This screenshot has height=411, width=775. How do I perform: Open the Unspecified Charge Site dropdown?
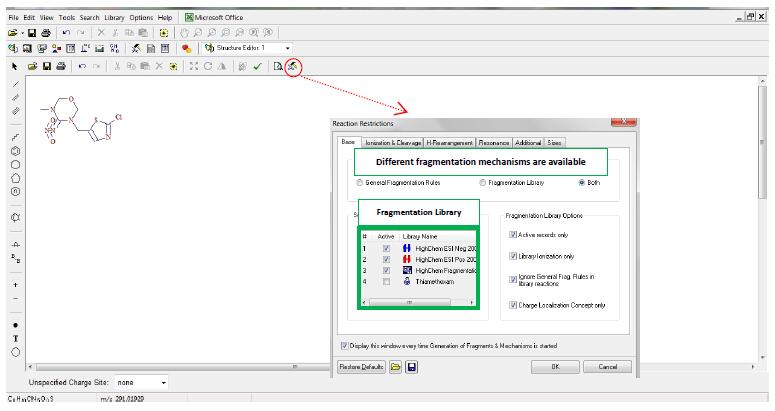coord(163,381)
